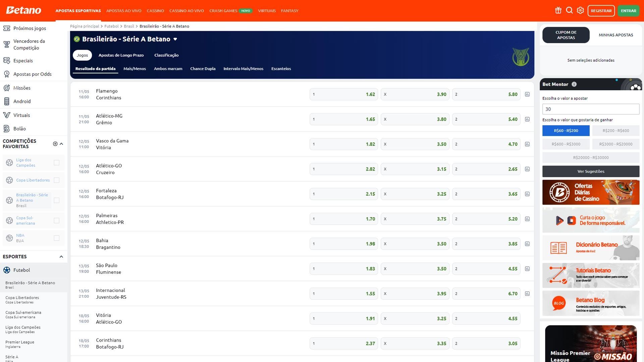
Task: Toggle the Copa Libertadores checkbox favorite
Action: tap(57, 180)
